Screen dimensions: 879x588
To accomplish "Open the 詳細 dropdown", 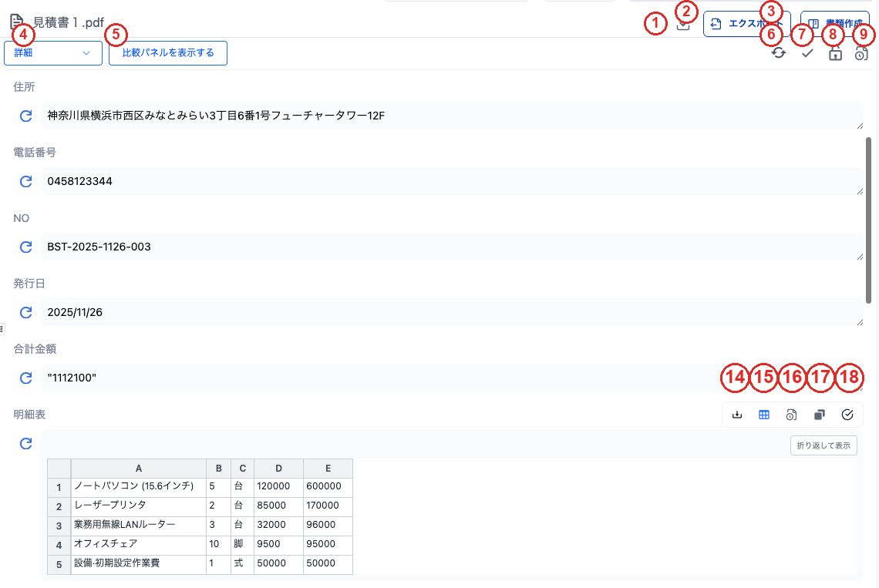I will pyautogui.click(x=53, y=53).
